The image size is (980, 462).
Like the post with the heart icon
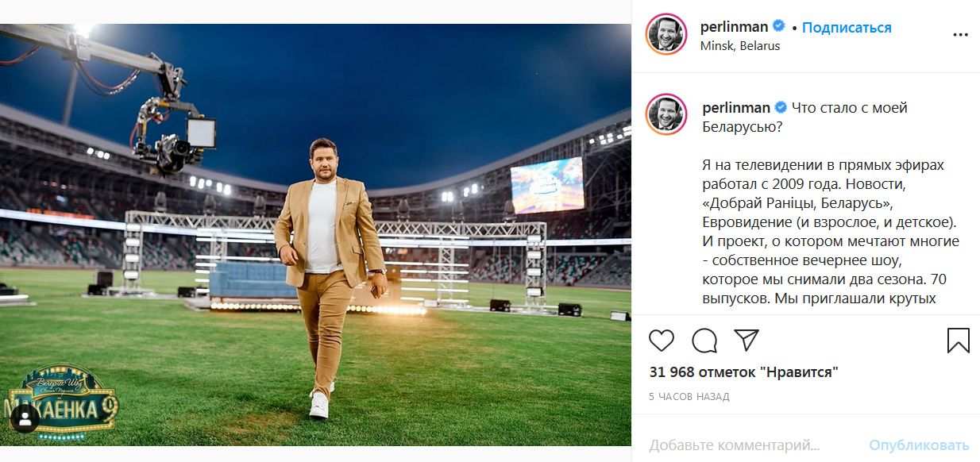point(662,341)
